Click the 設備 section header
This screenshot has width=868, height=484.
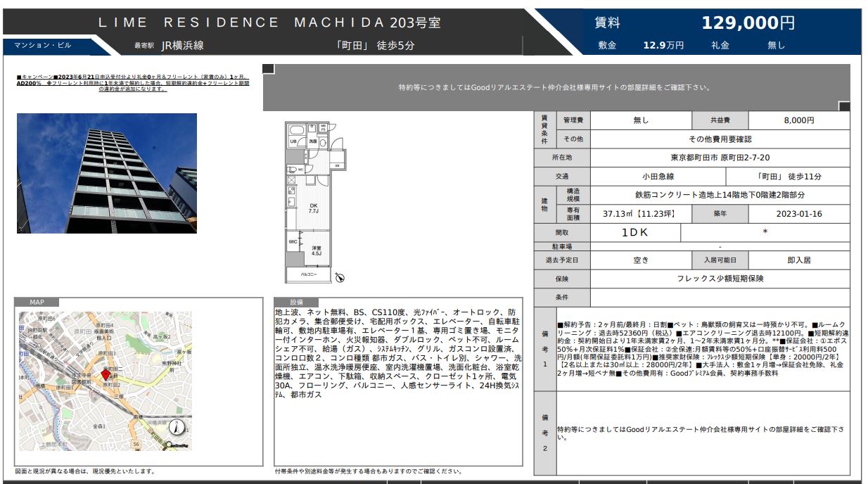tap(296, 302)
